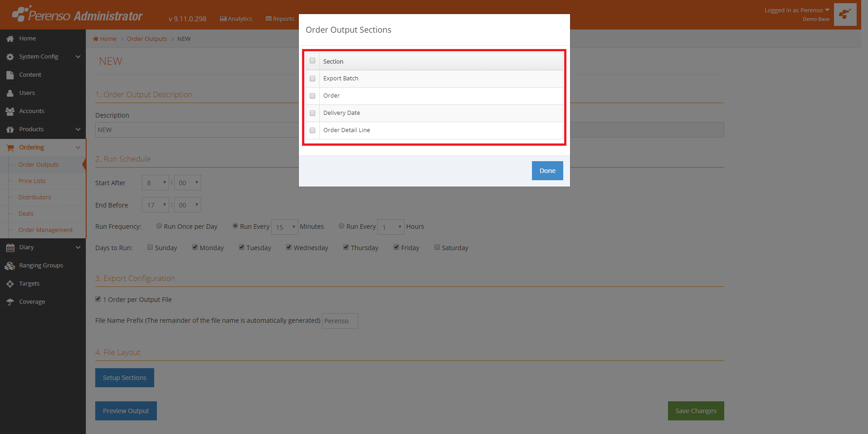
Task: Click the Coverage umbrella icon
Action: pos(10,302)
